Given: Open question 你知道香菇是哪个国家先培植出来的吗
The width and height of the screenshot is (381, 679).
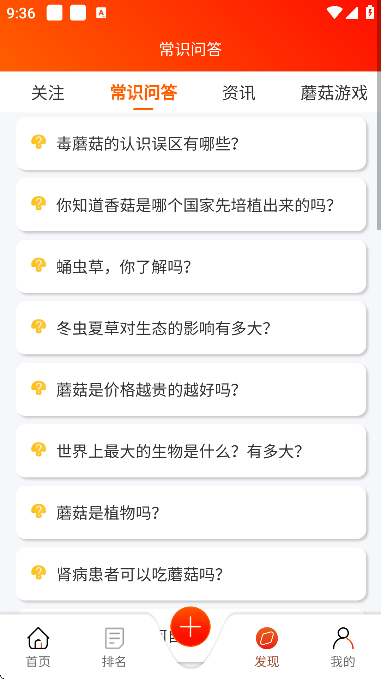Looking at the screenshot, I should pos(191,205).
